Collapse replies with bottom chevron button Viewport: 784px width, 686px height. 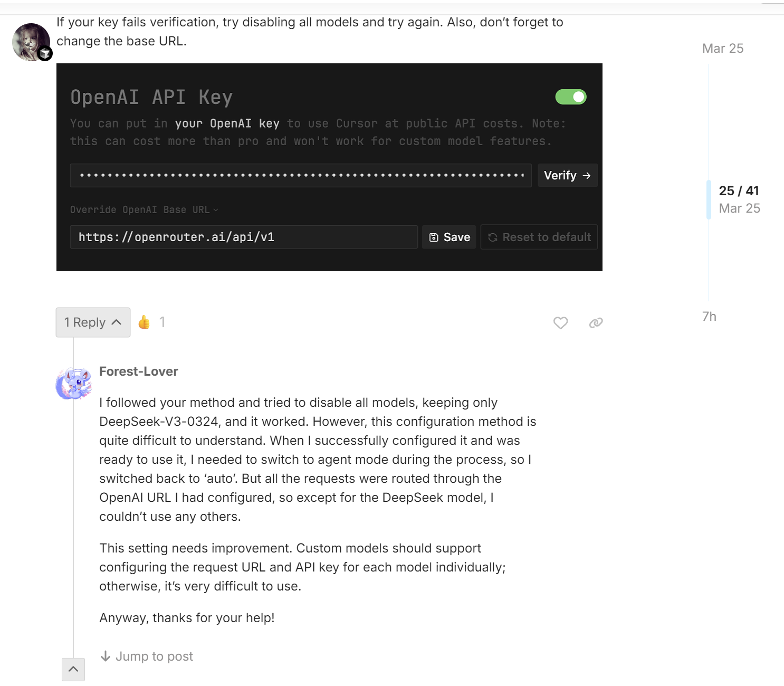tap(73, 669)
